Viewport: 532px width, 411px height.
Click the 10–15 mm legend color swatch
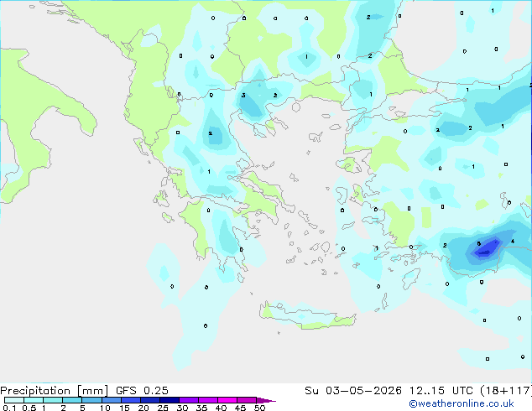[111, 400]
